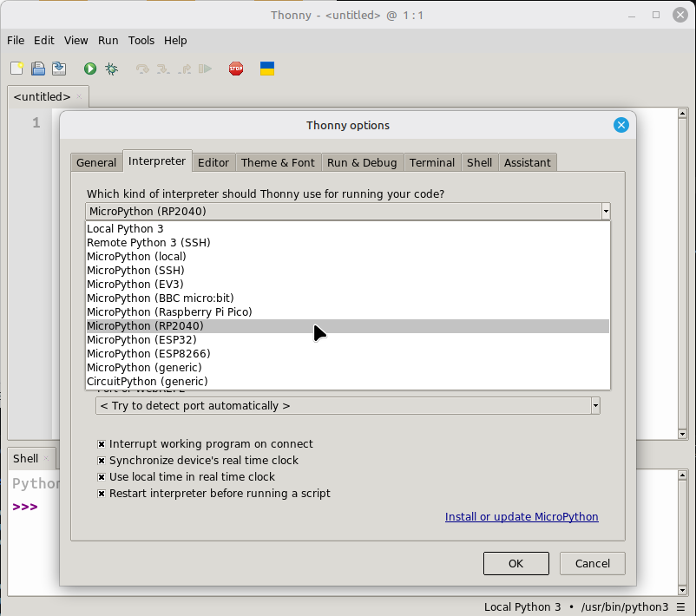Open the Run menu
This screenshot has height=616, width=696.
click(x=108, y=41)
